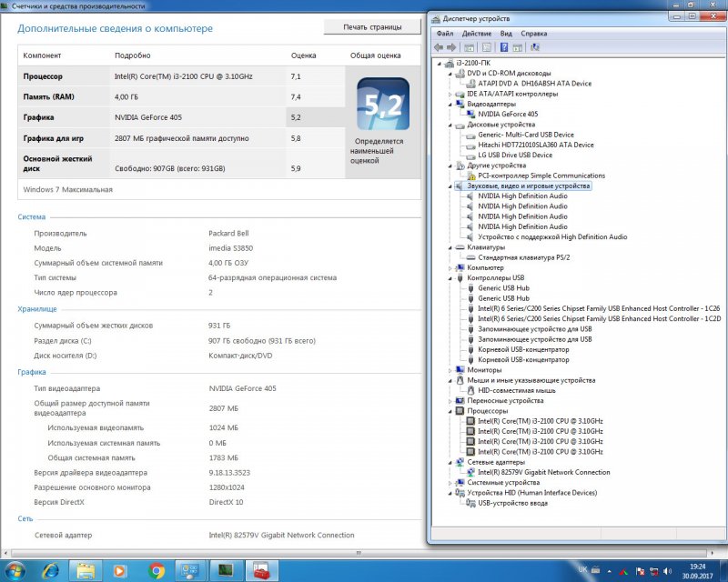Open Windows Explorer folder icon on taskbar
Viewport: 728px width, 582px height.
[86, 570]
